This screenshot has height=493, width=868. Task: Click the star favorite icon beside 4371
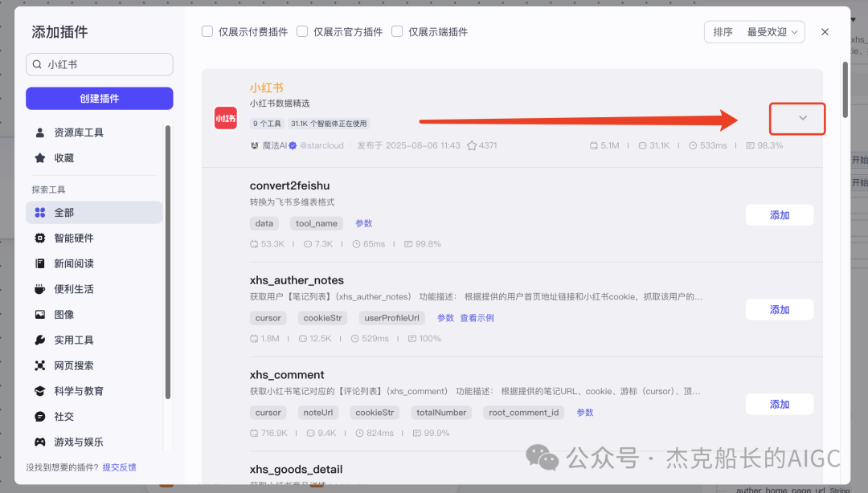point(472,145)
